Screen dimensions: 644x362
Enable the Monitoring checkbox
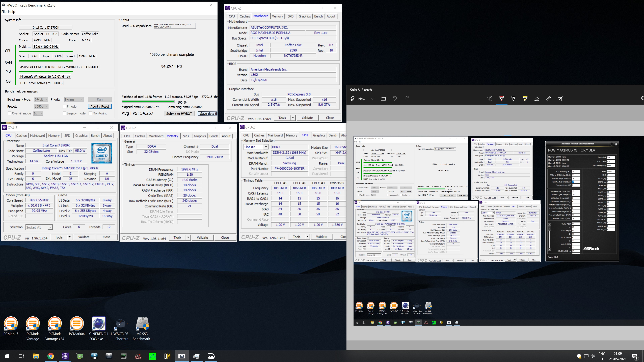(x=90, y=113)
